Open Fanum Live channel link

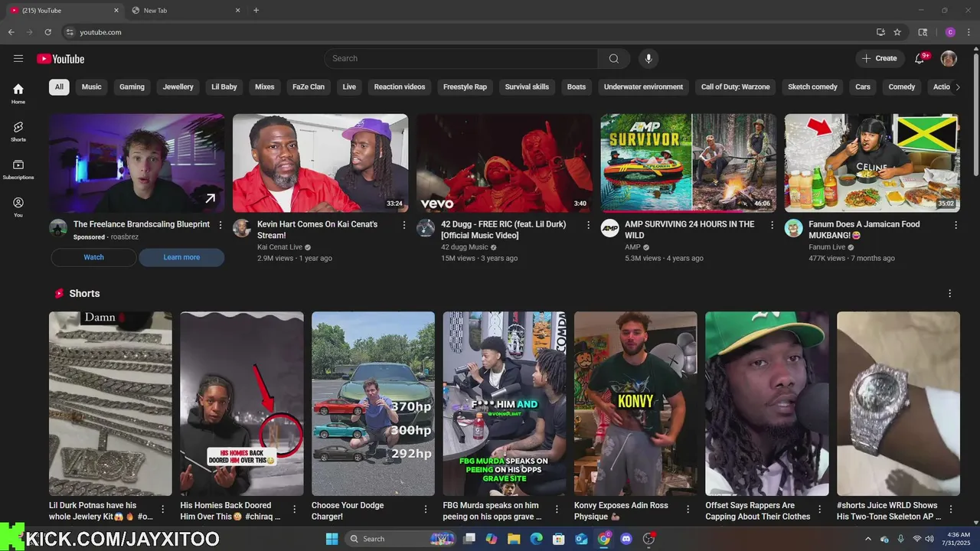827,247
